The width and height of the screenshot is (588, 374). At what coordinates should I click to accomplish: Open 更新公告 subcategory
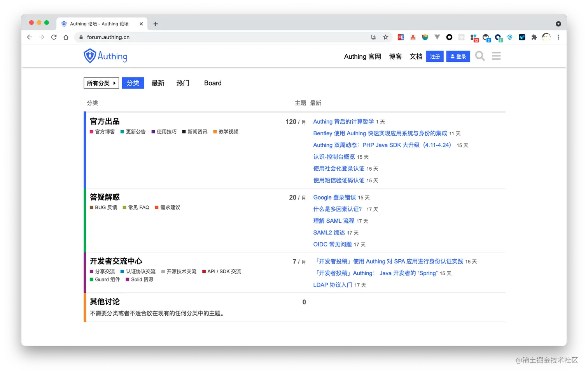pos(133,132)
